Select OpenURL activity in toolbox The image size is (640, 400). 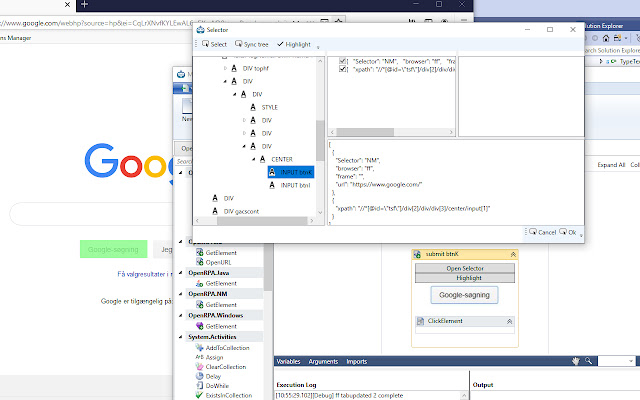[218, 262]
